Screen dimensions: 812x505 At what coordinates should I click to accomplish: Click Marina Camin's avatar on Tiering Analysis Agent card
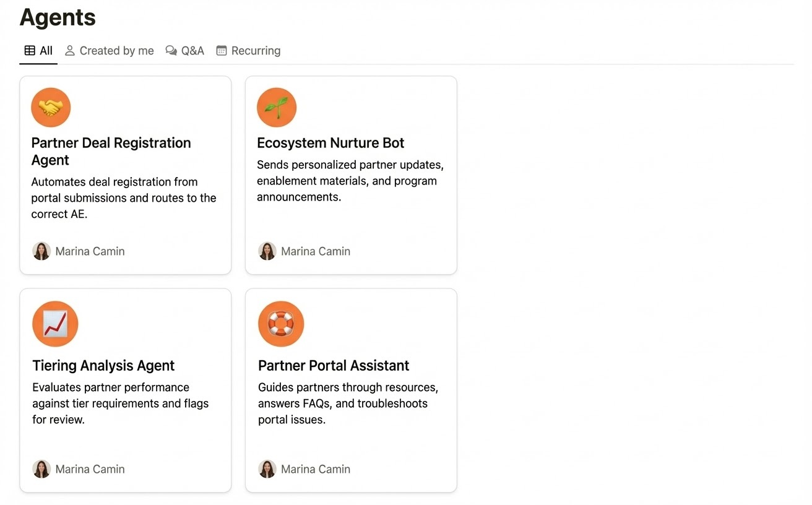(x=41, y=469)
